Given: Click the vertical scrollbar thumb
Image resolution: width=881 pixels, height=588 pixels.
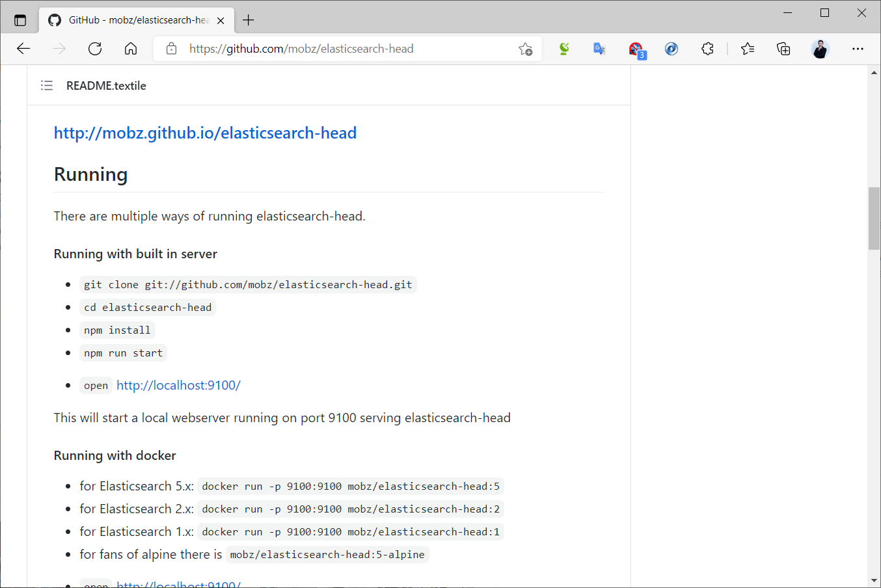Looking at the screenshot, I should click(x=874, y=219).
